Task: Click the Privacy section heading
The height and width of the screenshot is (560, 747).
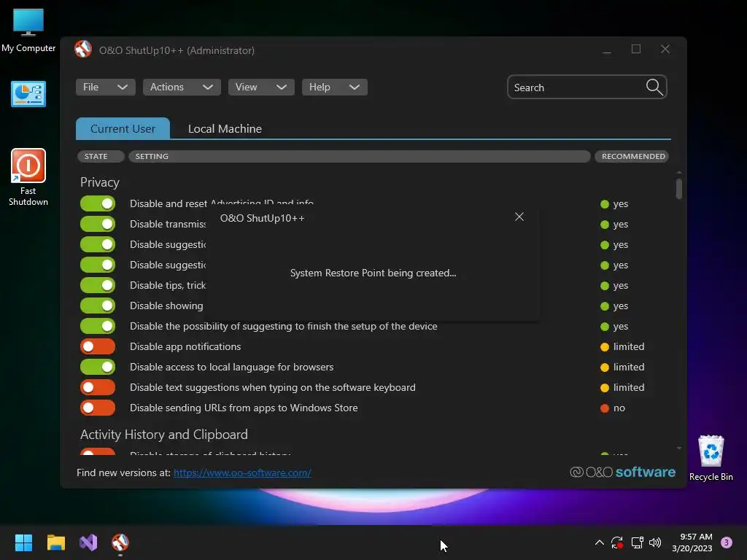Action: [99, 182]
